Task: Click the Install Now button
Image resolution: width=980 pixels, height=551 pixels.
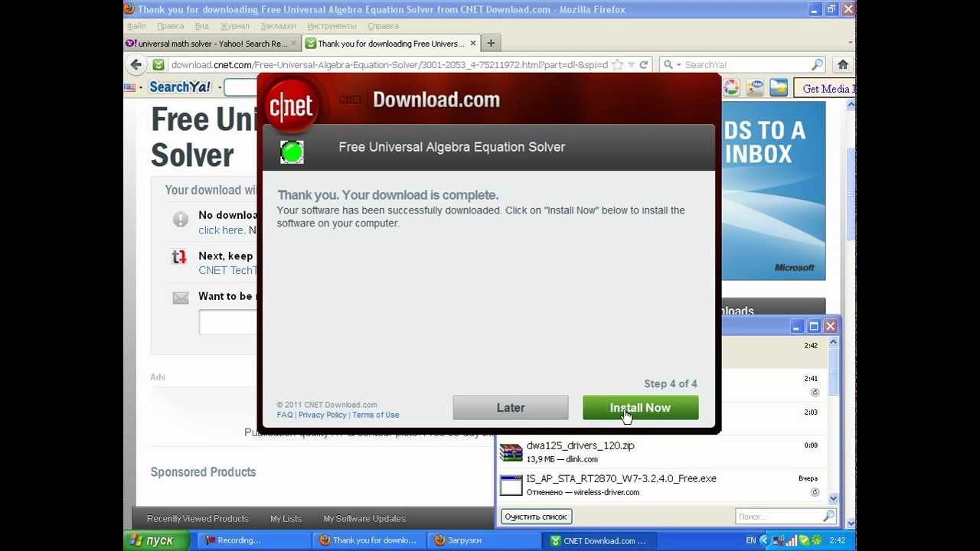Action: pos(640,408)
